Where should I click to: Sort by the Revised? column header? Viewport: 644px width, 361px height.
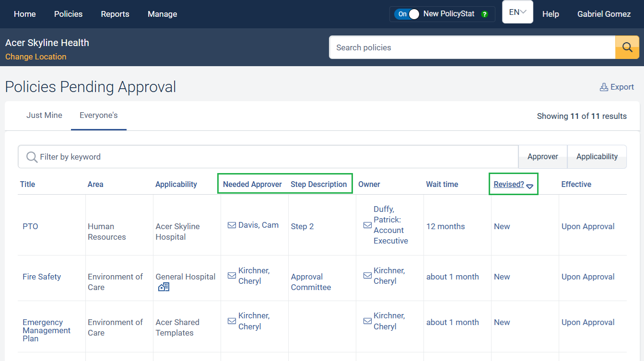(x=509, y=185)
